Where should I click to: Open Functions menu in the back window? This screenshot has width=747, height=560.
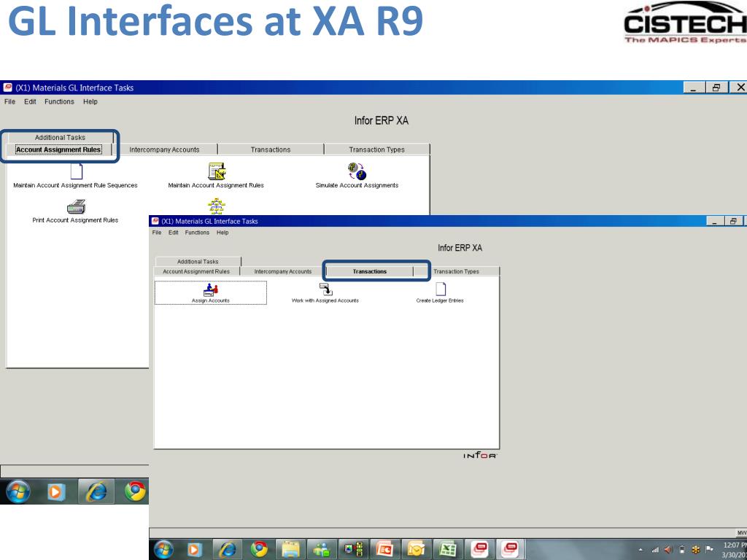59,101
